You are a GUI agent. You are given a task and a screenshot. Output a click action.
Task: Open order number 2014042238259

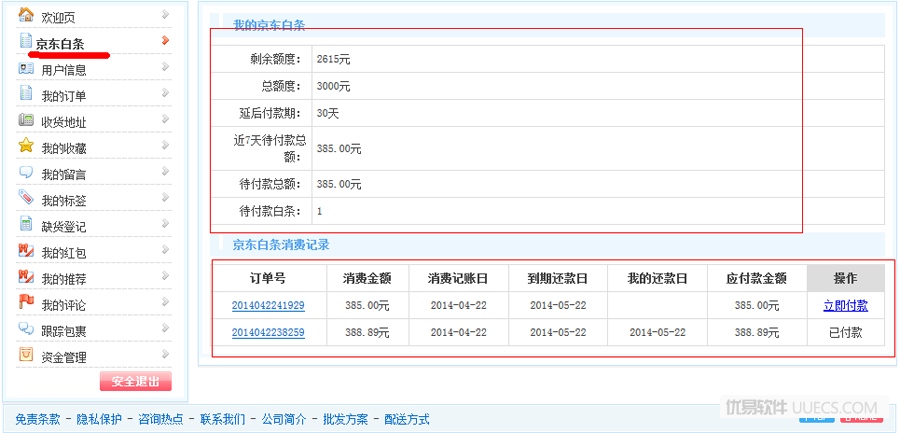coord(268,333)
